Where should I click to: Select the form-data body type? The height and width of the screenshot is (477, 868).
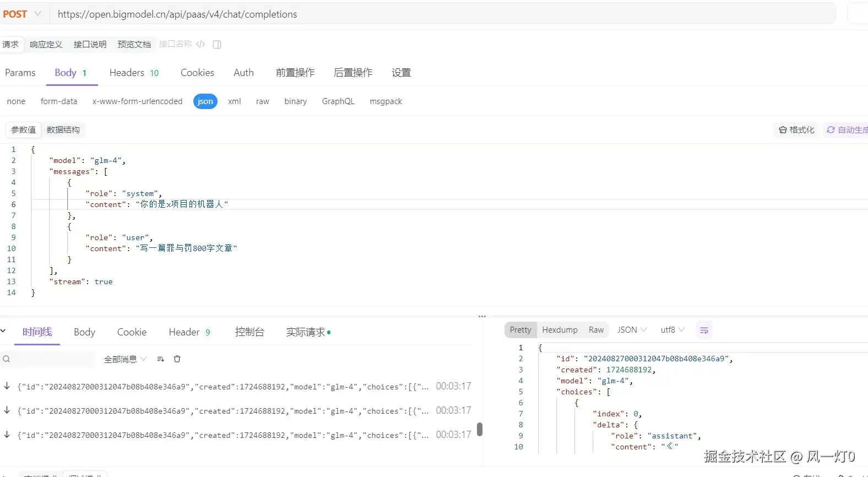(59, 101)
